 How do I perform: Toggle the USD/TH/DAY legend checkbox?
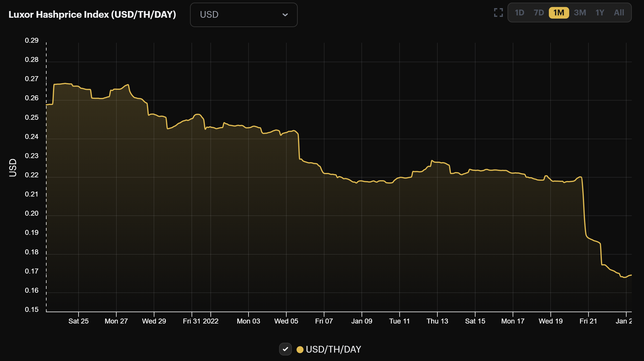pos(285,349)
